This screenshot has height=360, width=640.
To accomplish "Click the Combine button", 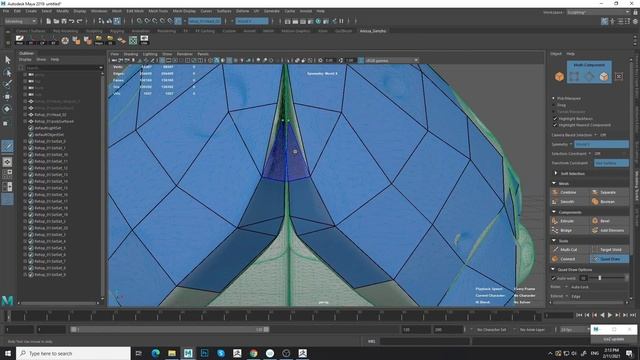I will (x=570, y=192).
